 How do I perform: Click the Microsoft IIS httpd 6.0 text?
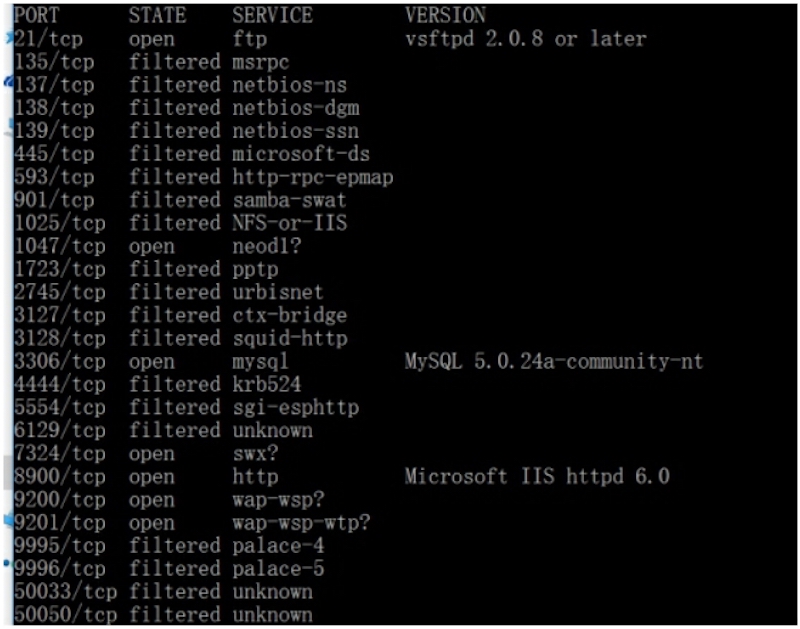point(537,477)
